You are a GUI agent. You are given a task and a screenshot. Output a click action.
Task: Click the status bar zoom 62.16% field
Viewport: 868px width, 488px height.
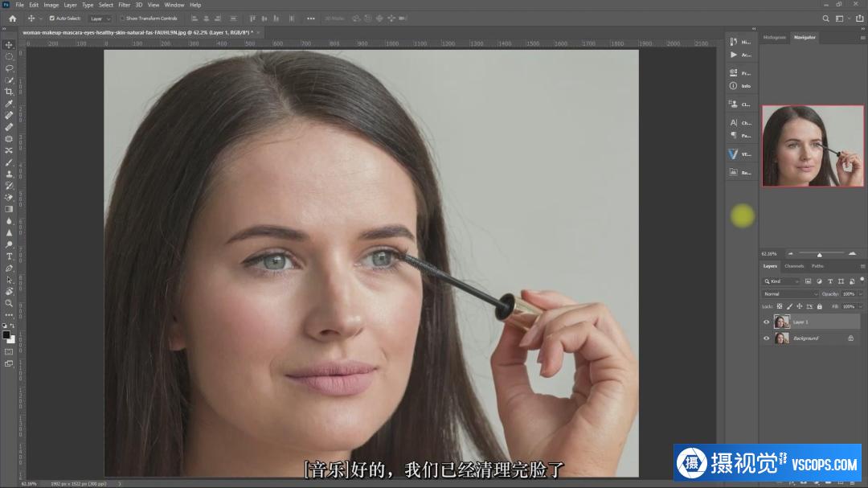click(29, 483)
